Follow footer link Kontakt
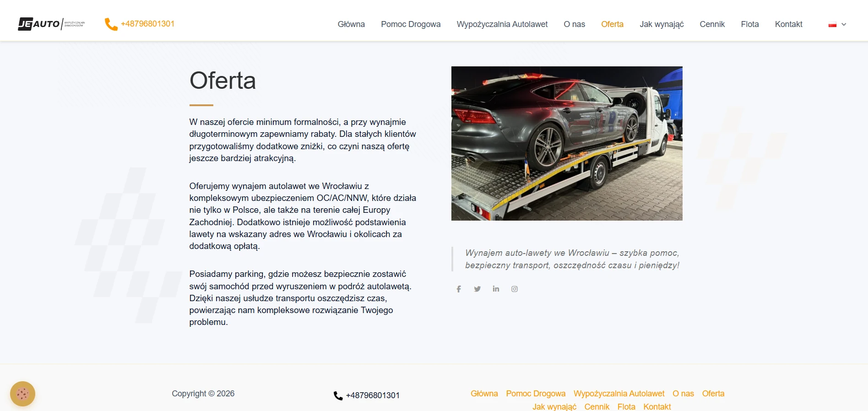The width and height of the screenshot is (868, 411). tap(657, 407)
